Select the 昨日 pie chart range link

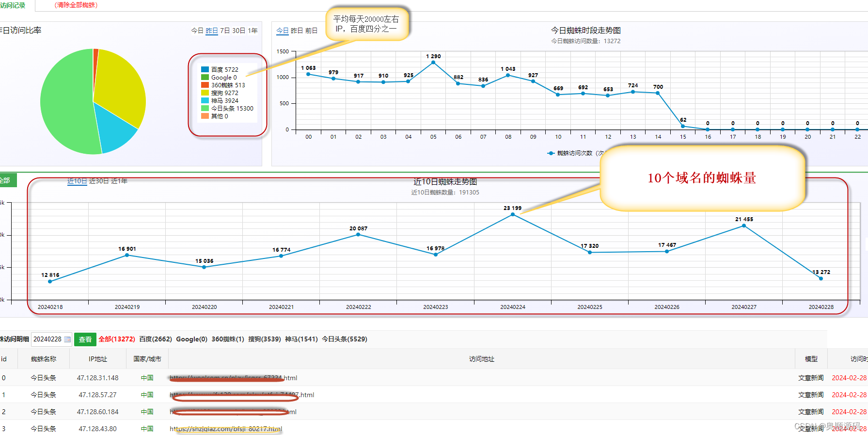[x=212, y=31]
